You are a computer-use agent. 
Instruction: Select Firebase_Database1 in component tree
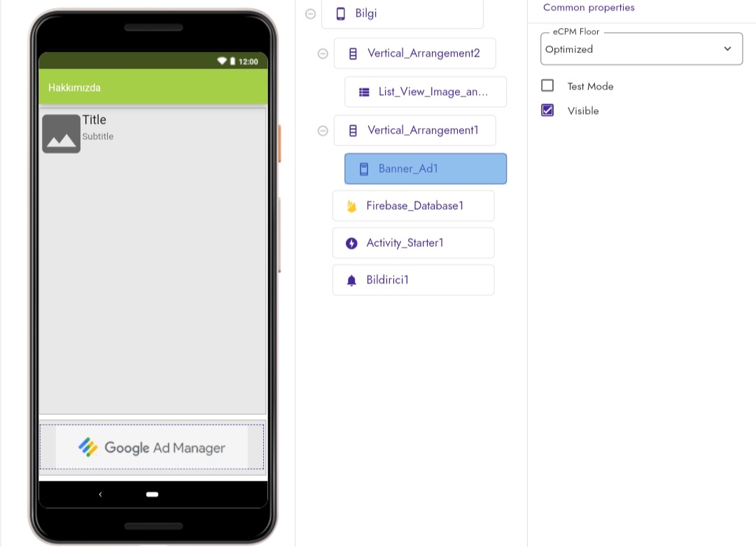(413, 206)
